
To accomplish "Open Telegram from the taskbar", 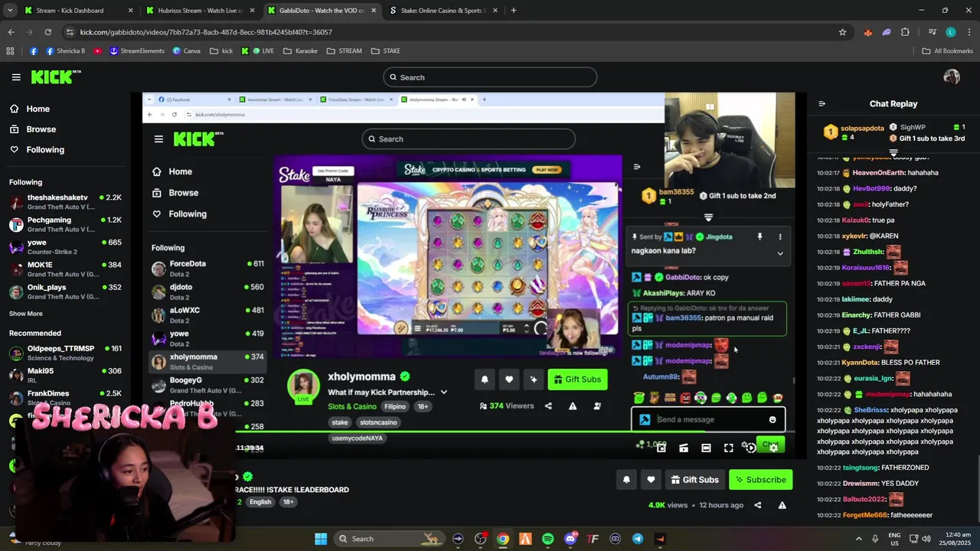I will (638, 539).
